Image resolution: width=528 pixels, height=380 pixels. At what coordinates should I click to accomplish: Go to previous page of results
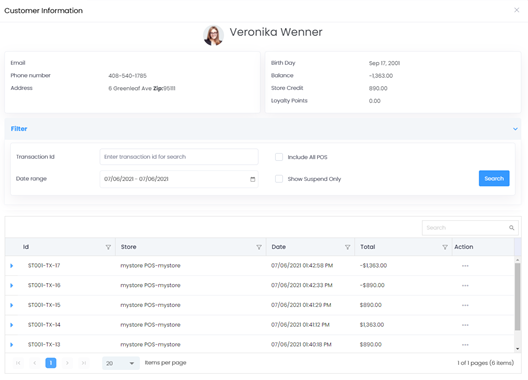(34, 363)
